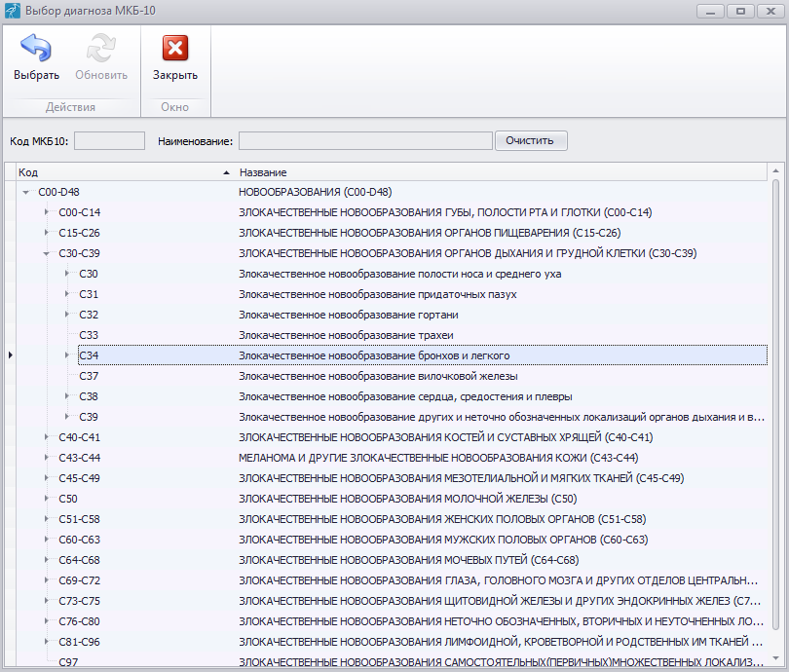Expand the C51-C58 group

tap(47, 519)
